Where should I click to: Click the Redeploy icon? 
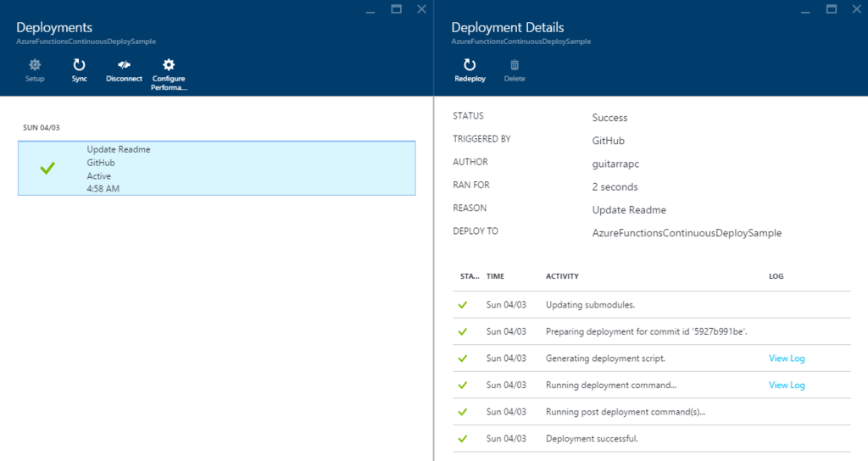click(470, 65)
